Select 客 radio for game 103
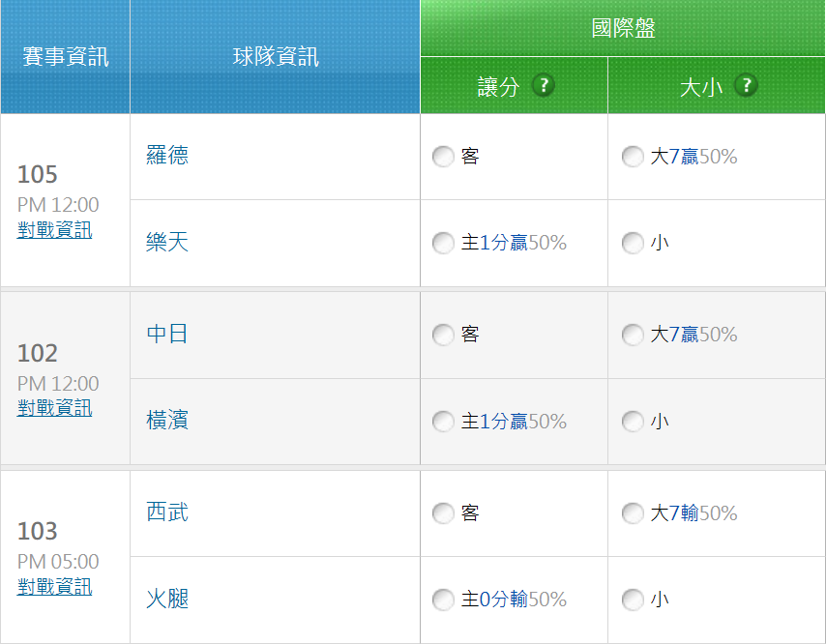Viewport: 826px width, 644px height. 443,512
